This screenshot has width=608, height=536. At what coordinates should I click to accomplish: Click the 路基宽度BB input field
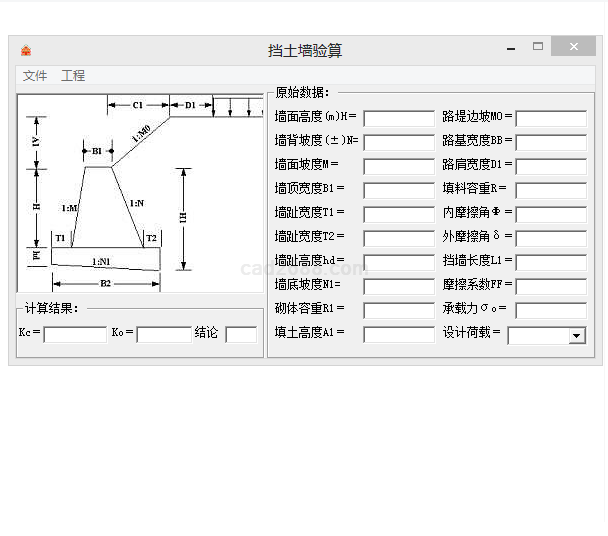[550, 143]
